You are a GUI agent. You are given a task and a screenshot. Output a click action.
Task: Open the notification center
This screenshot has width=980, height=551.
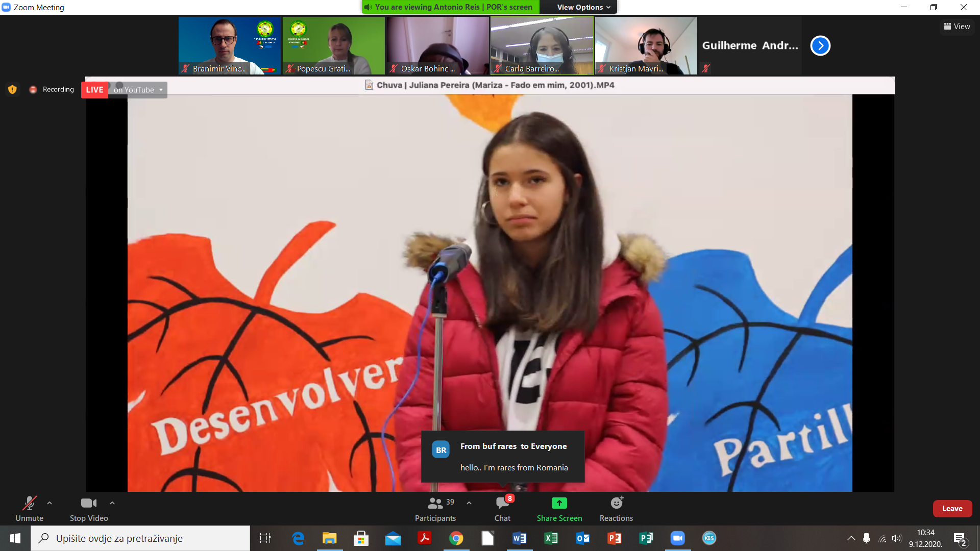[x=961, y=539]
